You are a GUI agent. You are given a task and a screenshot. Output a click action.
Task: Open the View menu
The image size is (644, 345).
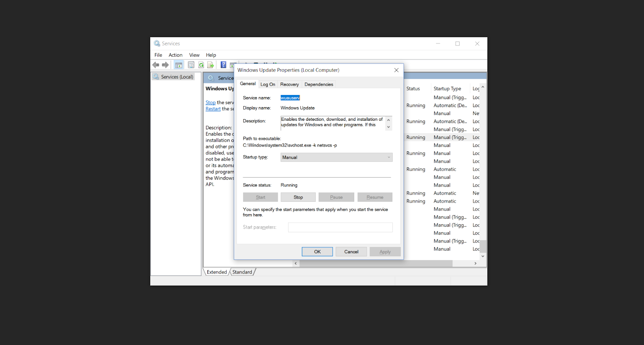pos(194,55)
